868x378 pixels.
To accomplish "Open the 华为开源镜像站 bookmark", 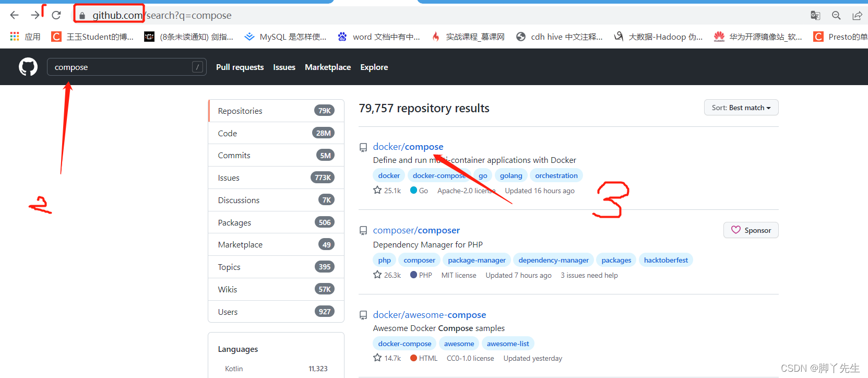I will tap(758, 37).
